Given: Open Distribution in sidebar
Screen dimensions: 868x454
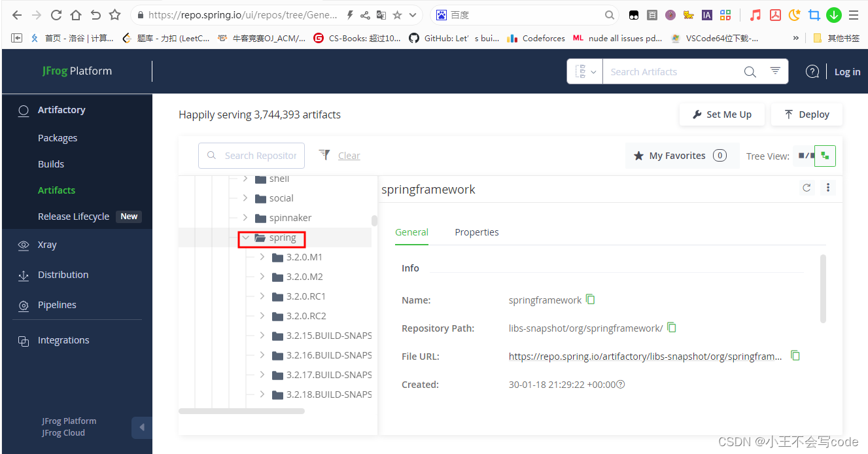Looking at the screenshot, I should click(x=63, y=275).
